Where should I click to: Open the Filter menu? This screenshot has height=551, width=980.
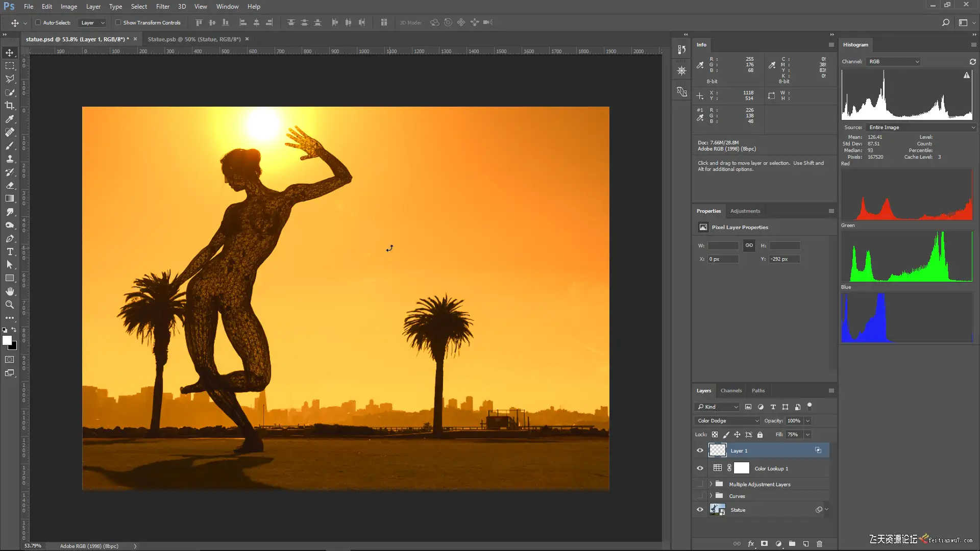162,7
